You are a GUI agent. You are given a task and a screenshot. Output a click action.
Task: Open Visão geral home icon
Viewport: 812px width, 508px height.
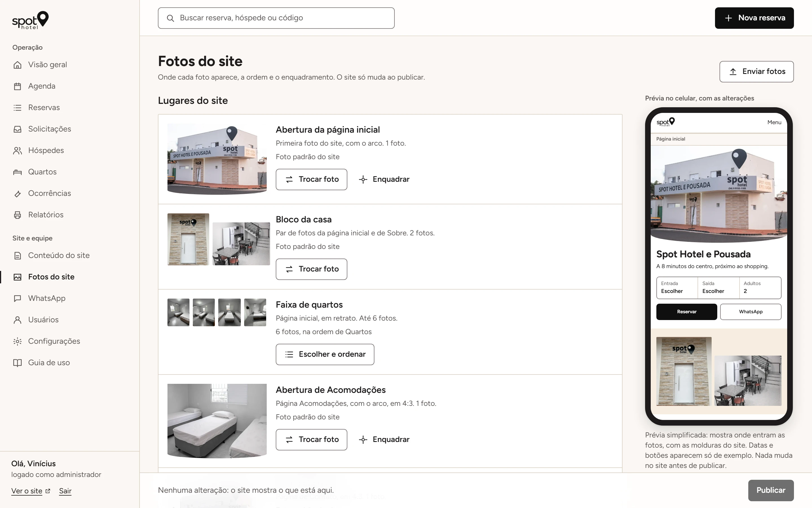point(17,65)
